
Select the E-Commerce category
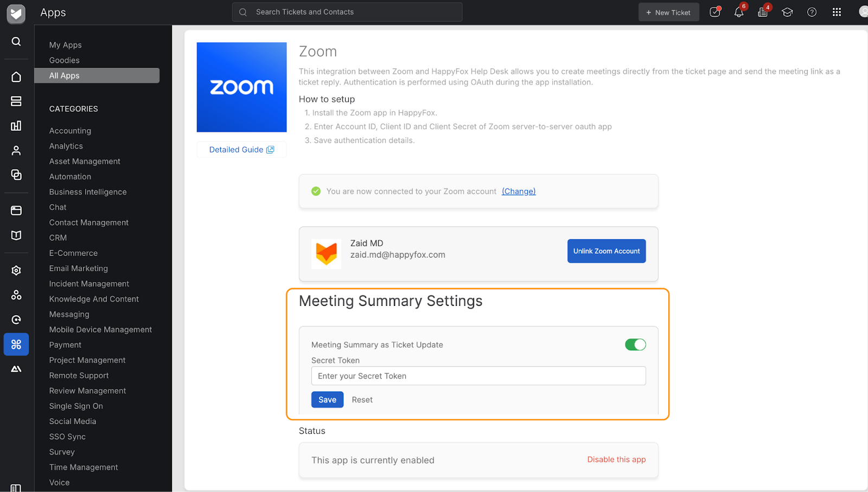[73, 253]
